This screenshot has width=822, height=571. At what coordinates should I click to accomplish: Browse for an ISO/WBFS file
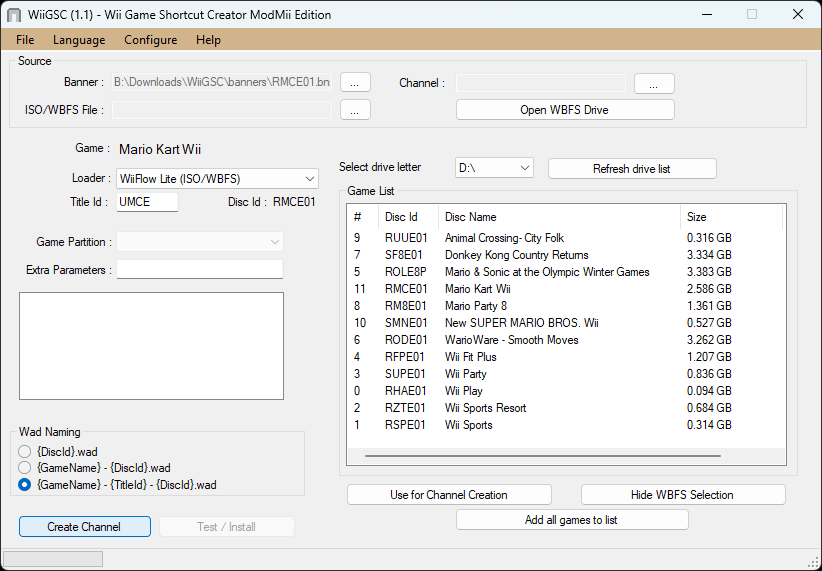click(355, 110)
